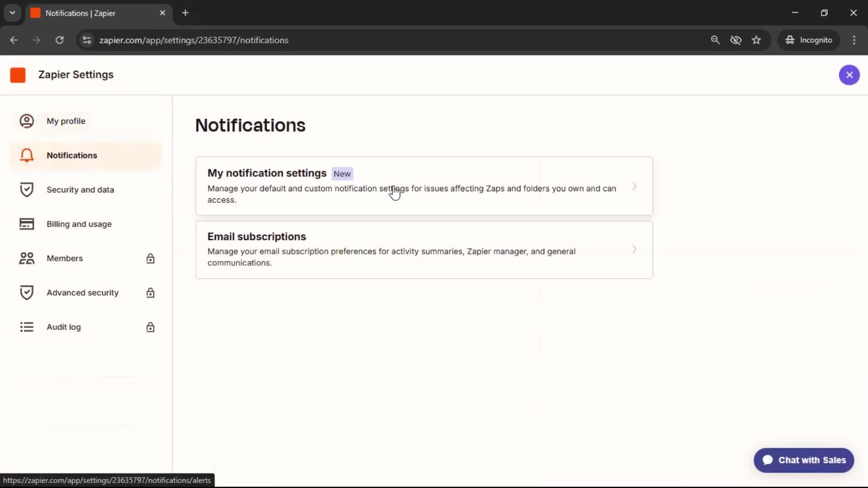
Task: Open the Chrome three-dot menu
Action: point(854,40)
